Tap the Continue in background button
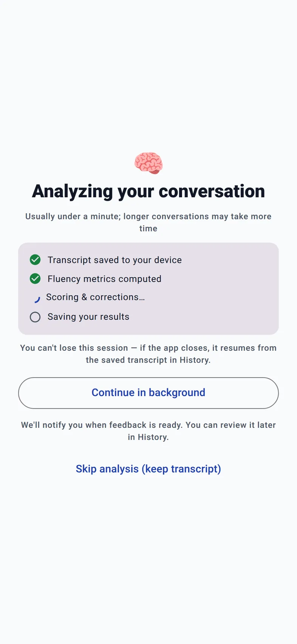The width and height of the screenshot is (297, 644). 148,393
